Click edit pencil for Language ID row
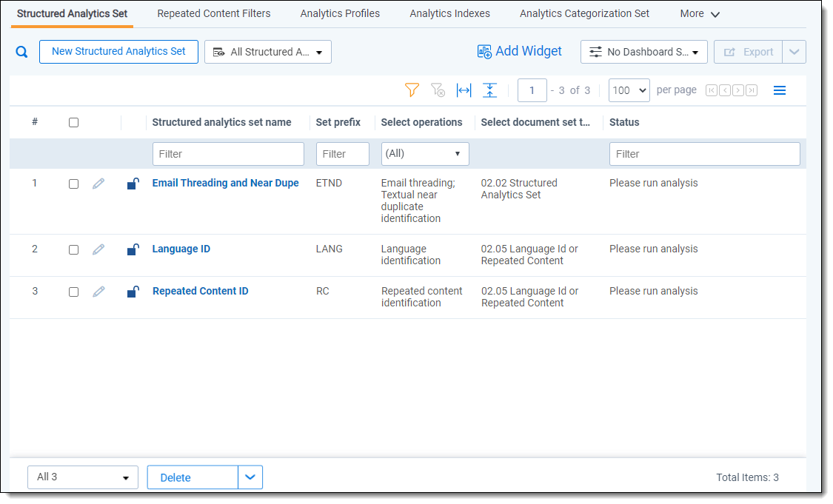This screenshot has width=833, height=504. [x=98, y=249]
